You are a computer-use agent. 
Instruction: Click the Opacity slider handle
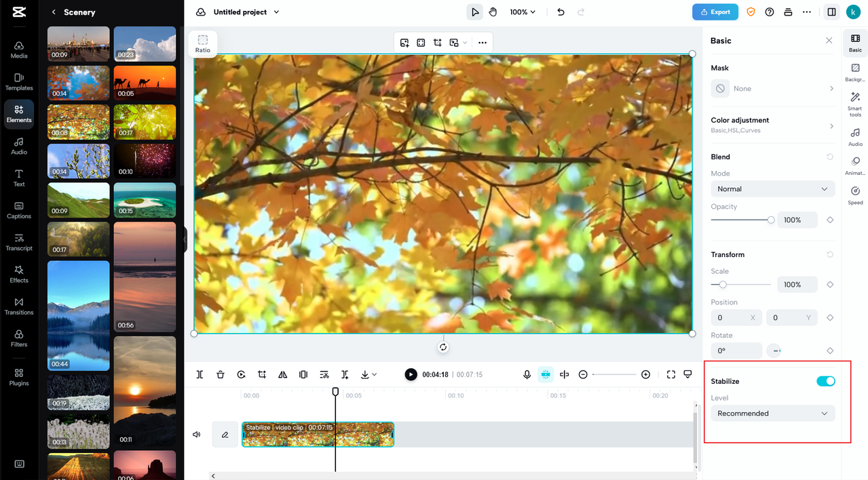point(771,220)
